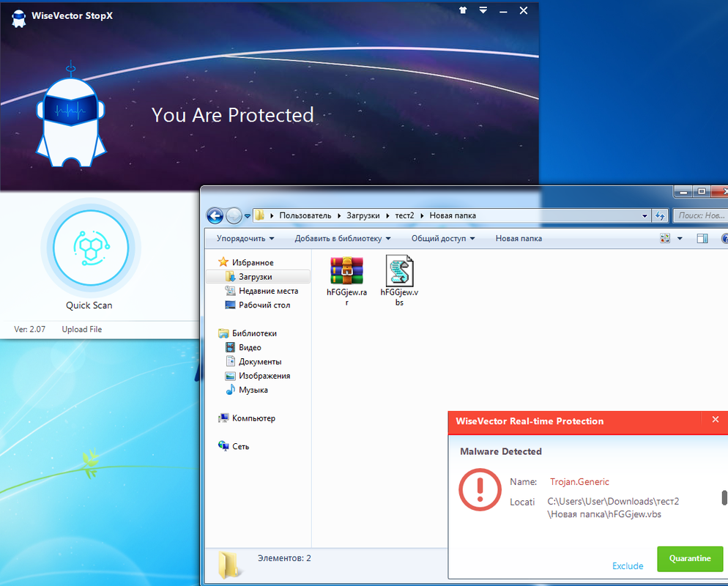Viewport: 728px width, 586px height.
Task: Click the Компьютер monitor icon
Action: 223,418
